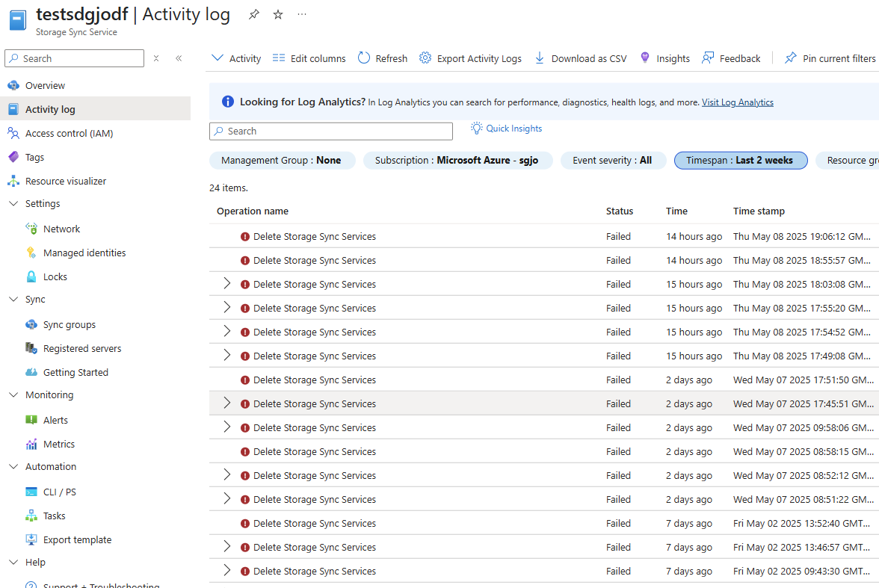Clear the sidebar search with X icon
Viewport: 879px width, 588px height.
click(156, 58)
